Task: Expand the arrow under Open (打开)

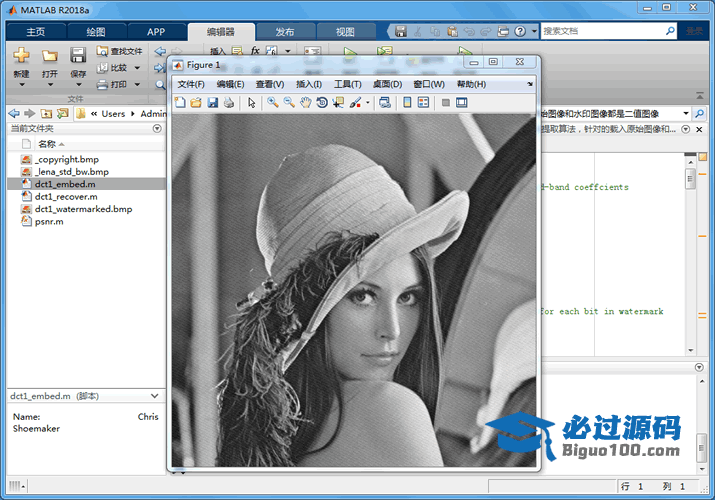Action: 50,85
